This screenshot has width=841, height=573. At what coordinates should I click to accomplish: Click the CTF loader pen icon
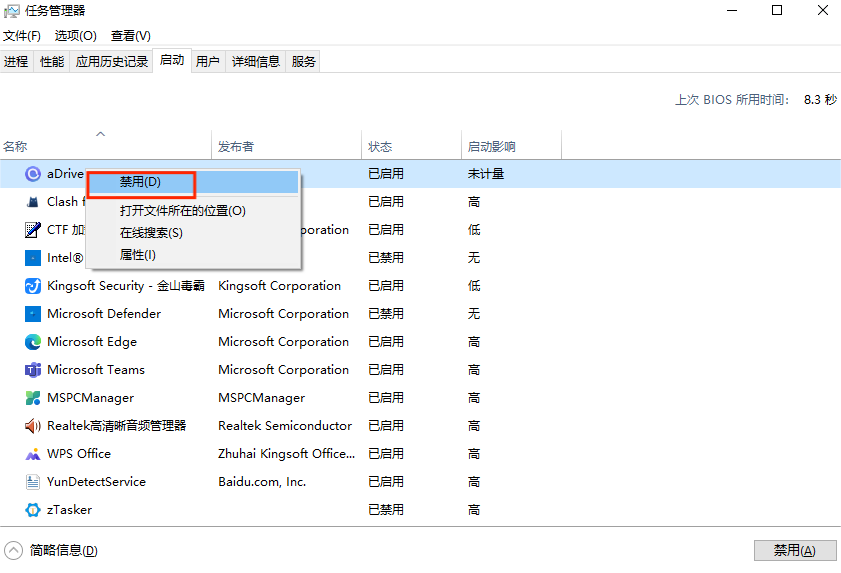click(33, 230)
